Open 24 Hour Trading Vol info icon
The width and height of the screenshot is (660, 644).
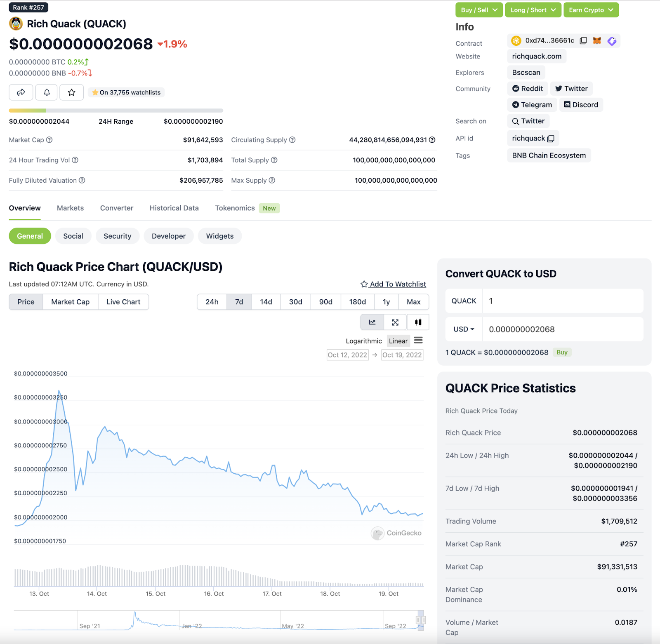pyautogui.click(x=75, y=160)
